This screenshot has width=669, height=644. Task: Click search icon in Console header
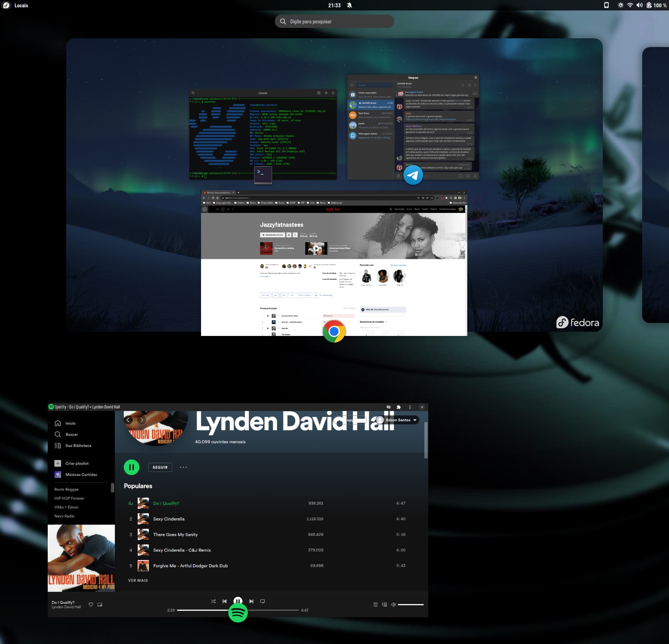(193, 93)
